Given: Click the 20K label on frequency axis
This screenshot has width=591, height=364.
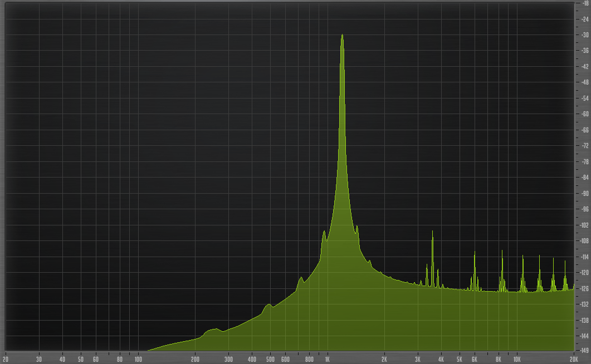Looking at the screenshot, I should (573, 359).
